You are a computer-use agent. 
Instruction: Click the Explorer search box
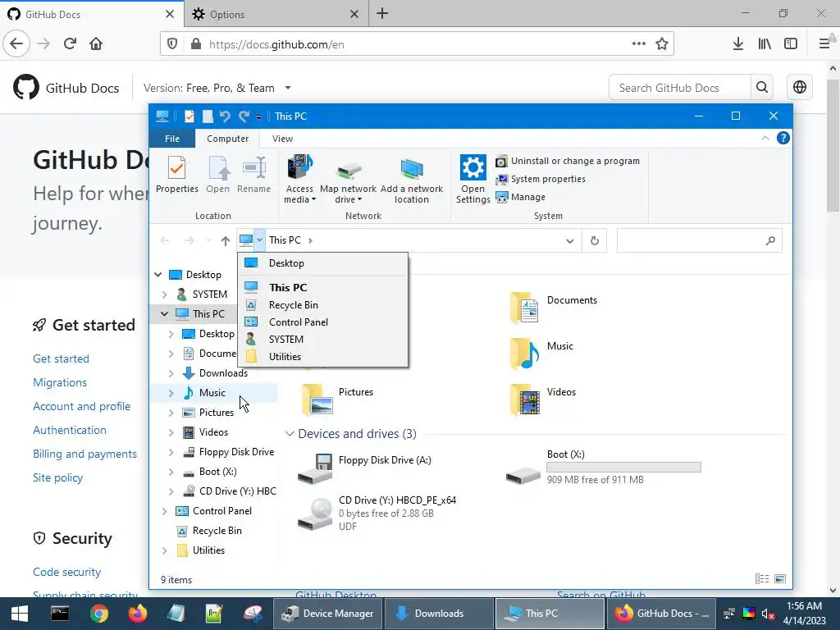699,240
